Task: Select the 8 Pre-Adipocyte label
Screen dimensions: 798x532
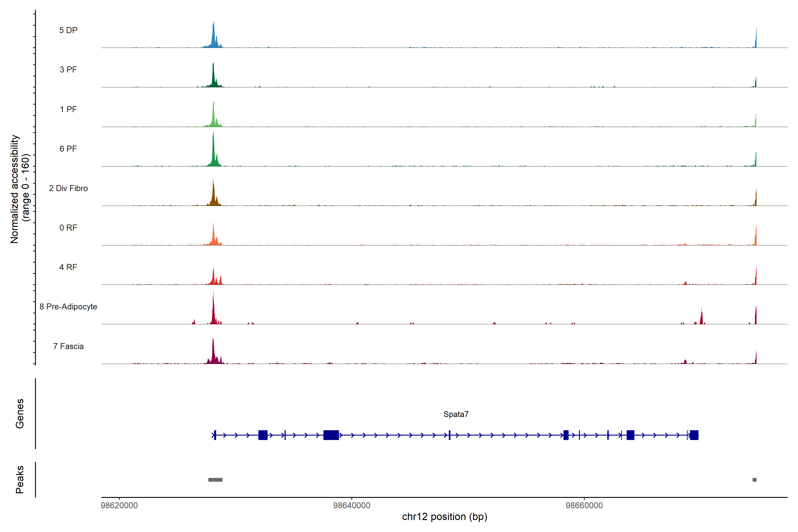Action: tap(68, 307)
